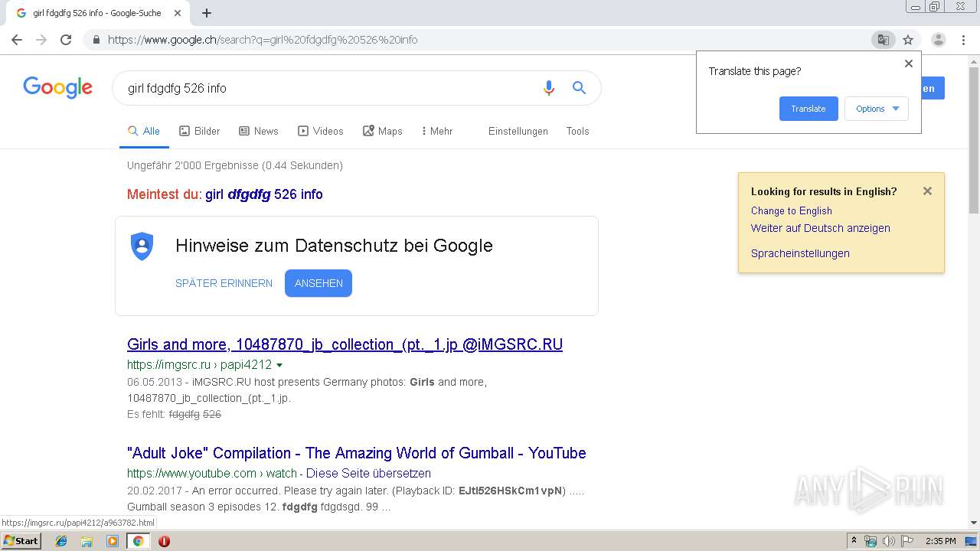The image size is (980, 551).
Task: Open Internet Explorer from taskbar
Action: pos(61,541)
